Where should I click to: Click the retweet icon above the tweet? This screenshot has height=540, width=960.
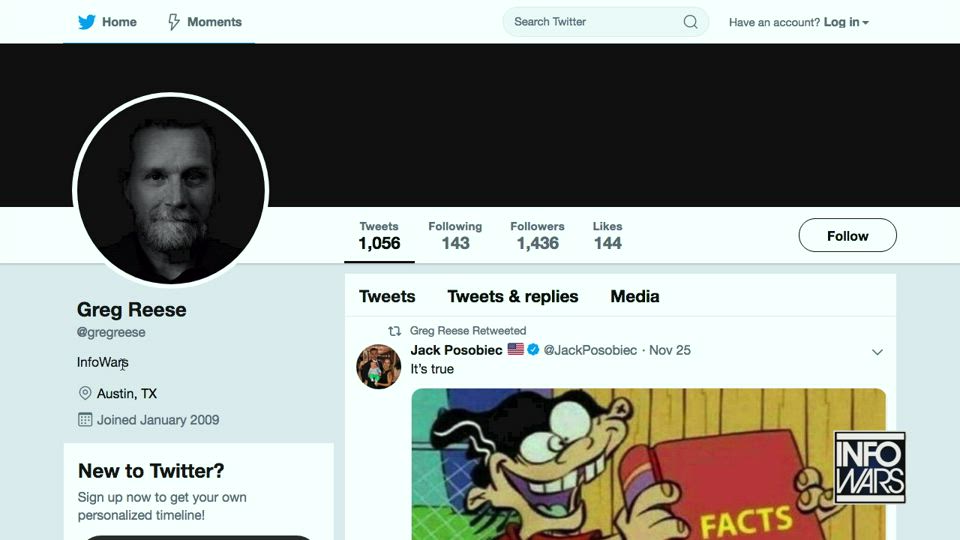click(394, 331)
